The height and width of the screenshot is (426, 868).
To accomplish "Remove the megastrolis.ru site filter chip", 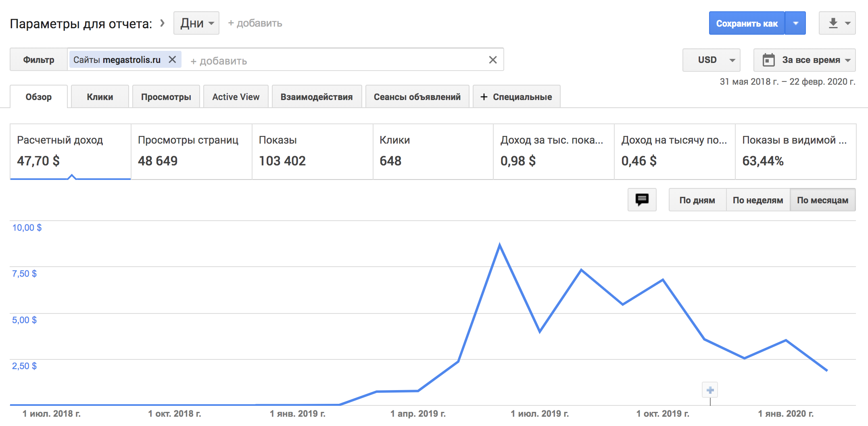I will point(172,60).
